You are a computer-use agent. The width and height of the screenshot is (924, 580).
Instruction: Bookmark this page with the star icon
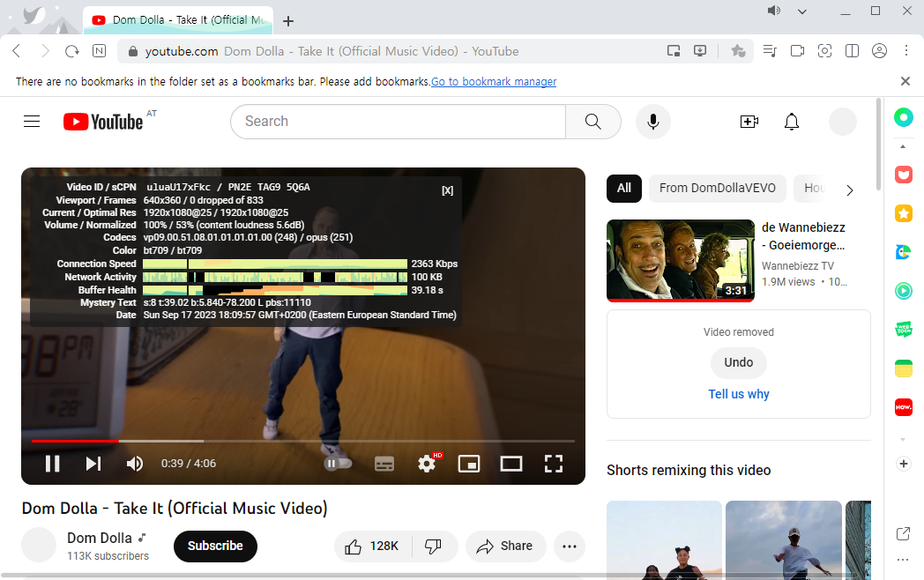(x=738, y=51)
